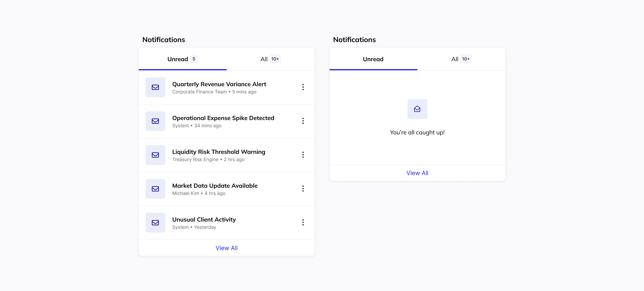This screenshot has height=291, width=644.
Task: Click envelope icon for Unusual Client Activity
Action: tap(155, 222)
